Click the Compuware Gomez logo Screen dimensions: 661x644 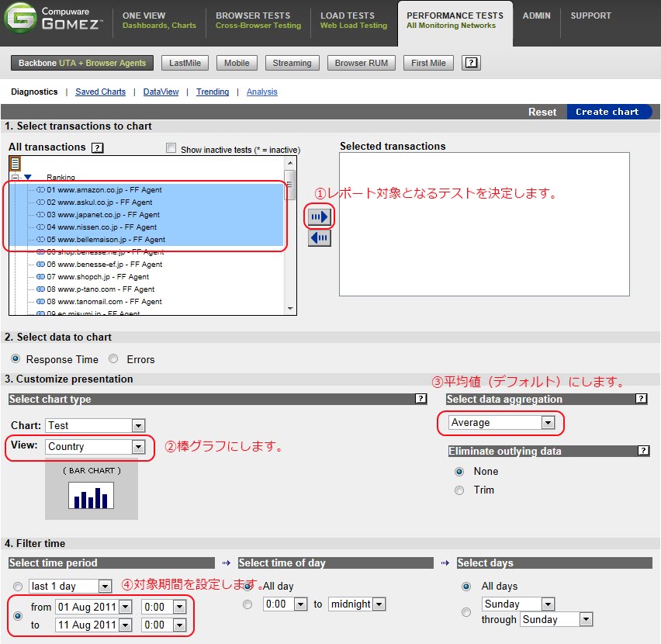[53, 19]
